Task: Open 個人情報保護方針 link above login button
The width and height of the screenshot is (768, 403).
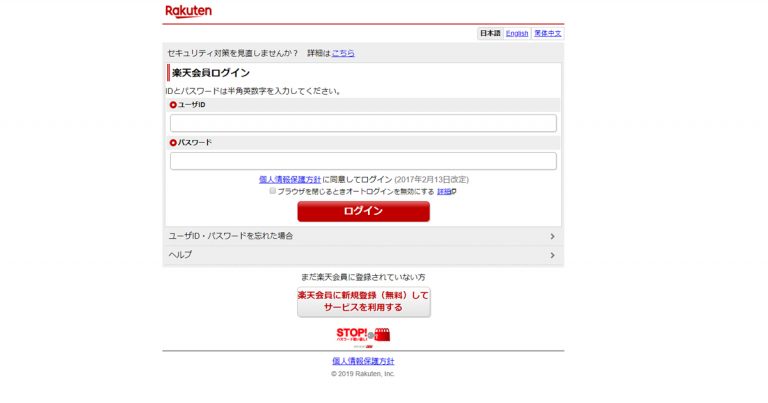Action: point(289,179)
